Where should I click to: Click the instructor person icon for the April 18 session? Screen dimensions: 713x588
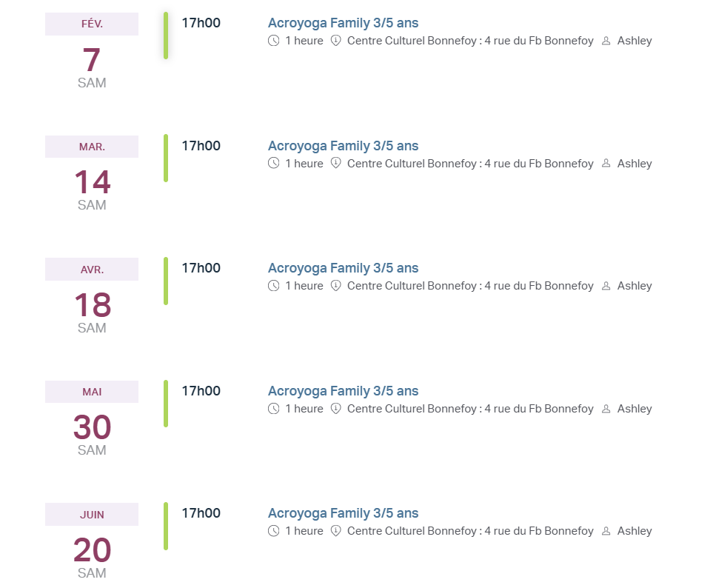606,286
